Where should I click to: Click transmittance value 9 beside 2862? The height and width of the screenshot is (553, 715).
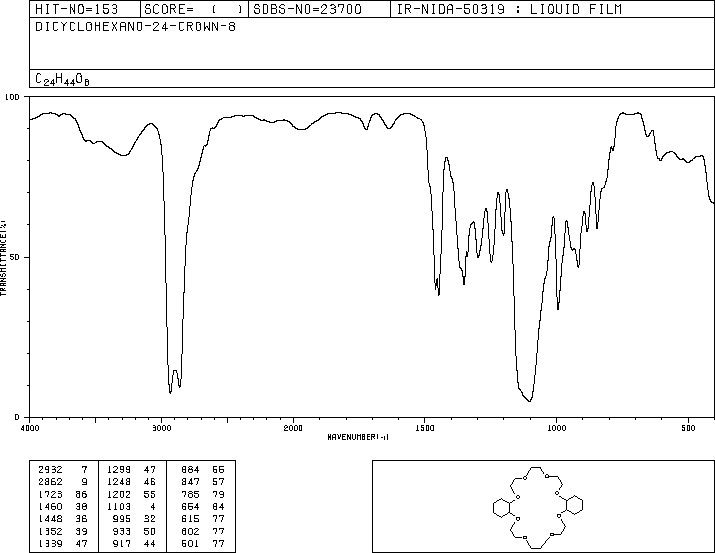click(84, 482)
